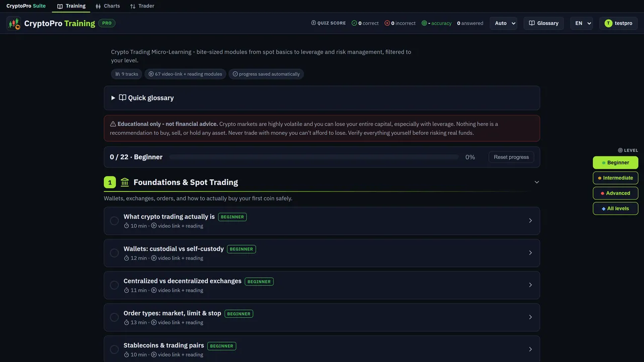The width and height of the screenshot is (644, 362).
Task: Click the Reset progress button
Action: (511, 157)
